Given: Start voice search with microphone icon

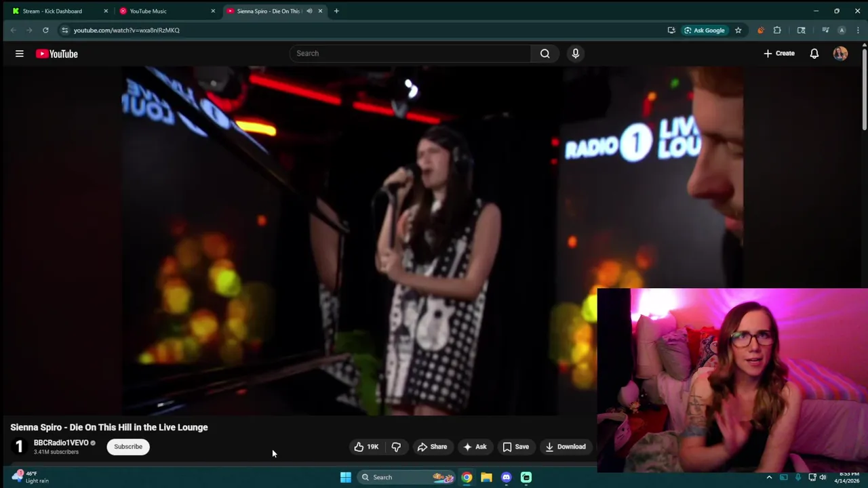Looking at the screenshot, I should pos(575,54).
